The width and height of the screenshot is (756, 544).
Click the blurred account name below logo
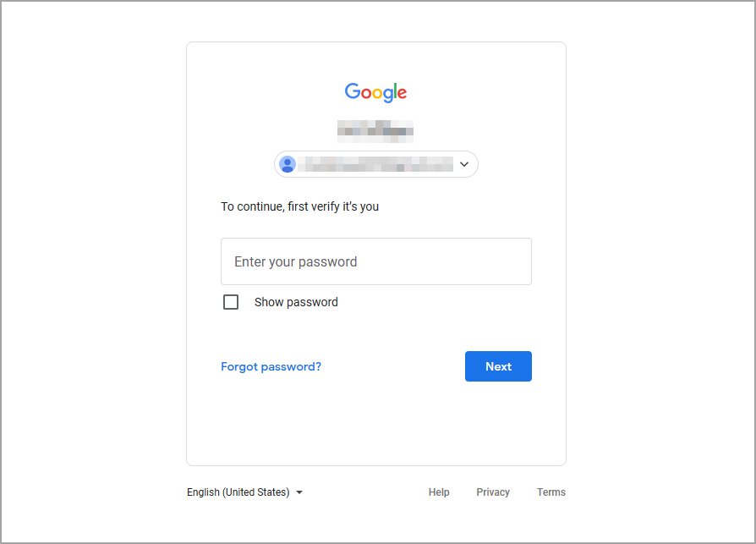(x=375, y=129)
